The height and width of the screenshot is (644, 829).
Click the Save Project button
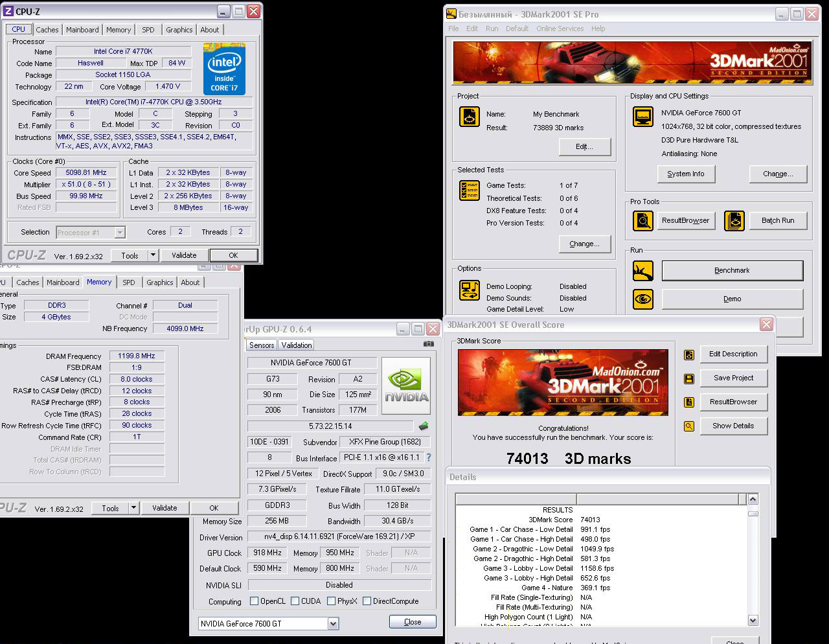pyautogui.click(x=734, y=378)
